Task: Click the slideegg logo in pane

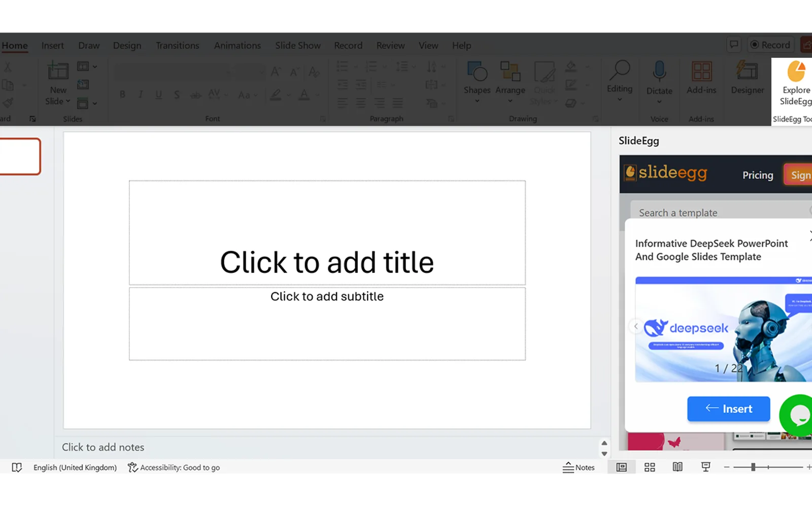Action: tap(665, 173)
